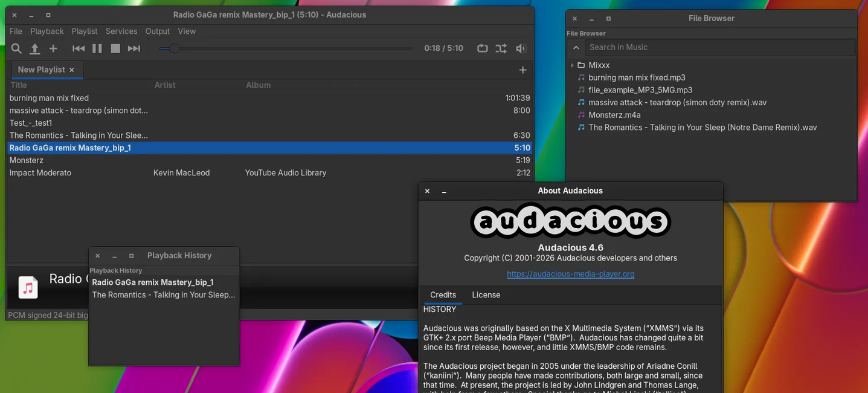Open the Playback menu
The image size is (868, 393).
47,31
